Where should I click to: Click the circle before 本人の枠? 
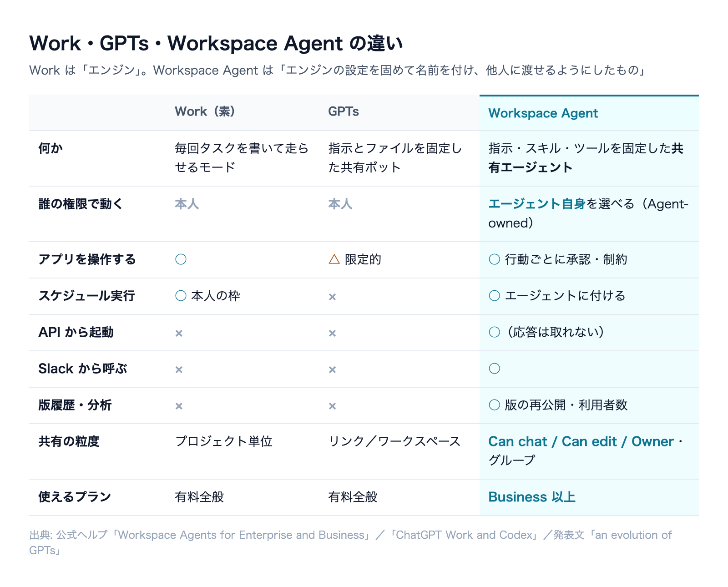coord(181,296)
